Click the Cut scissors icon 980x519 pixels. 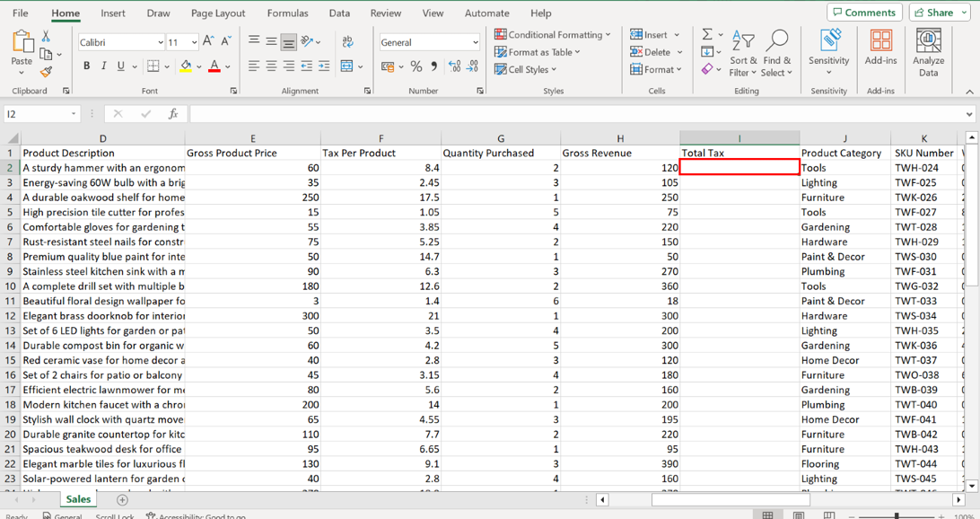coord(46,37)
